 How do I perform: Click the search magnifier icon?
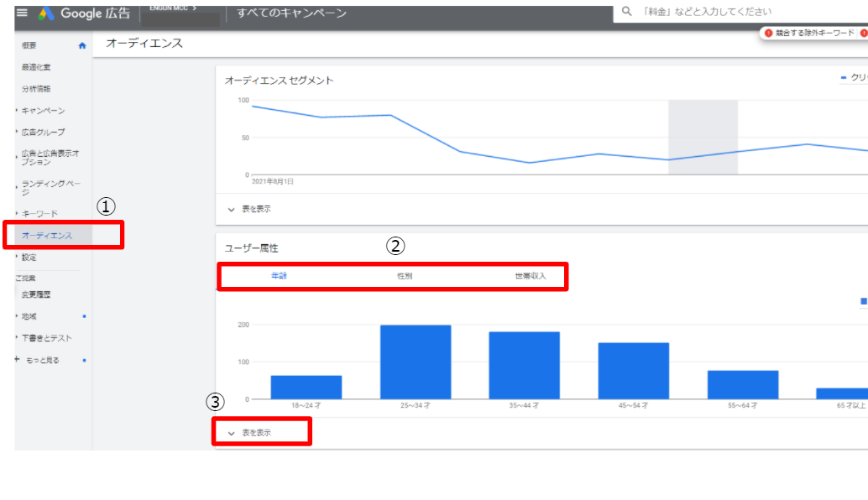point(626,11)
